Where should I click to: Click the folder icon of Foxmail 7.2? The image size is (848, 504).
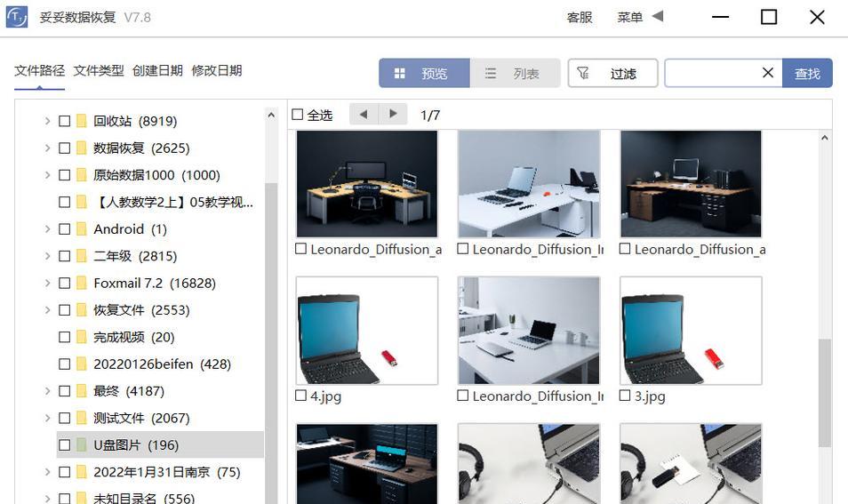81,283
